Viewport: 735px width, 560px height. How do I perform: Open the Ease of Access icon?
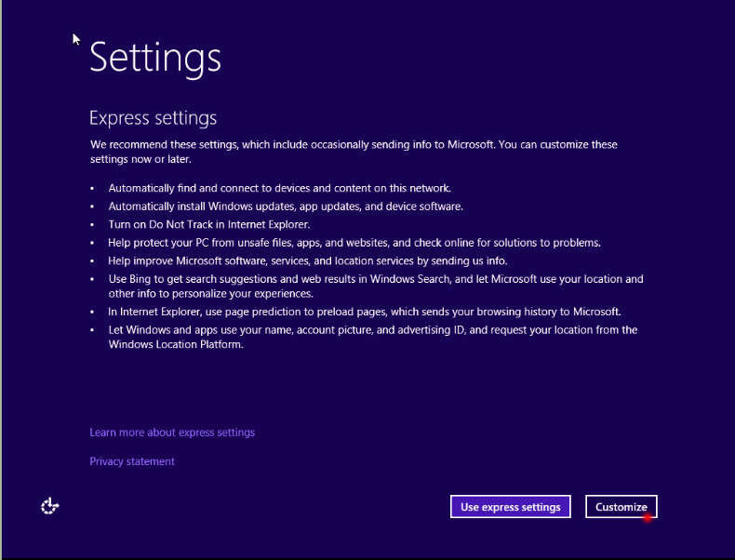(x=49, y=506)
